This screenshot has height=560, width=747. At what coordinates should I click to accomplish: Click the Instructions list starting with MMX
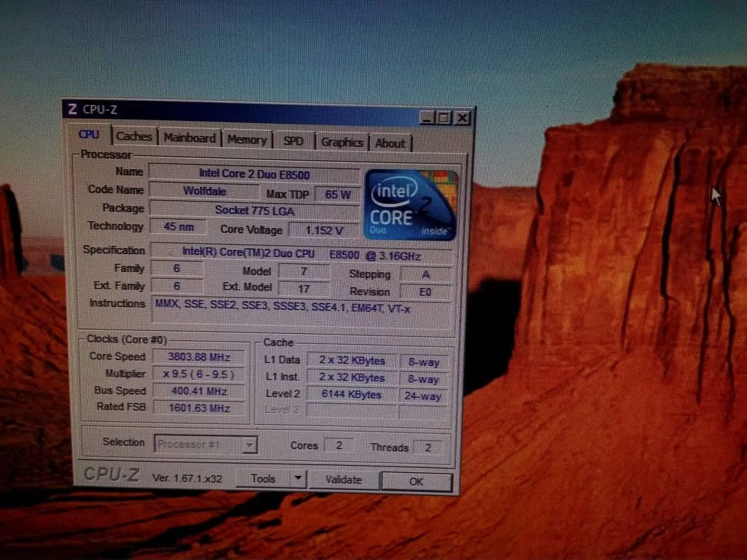click(x=301, y=312)
